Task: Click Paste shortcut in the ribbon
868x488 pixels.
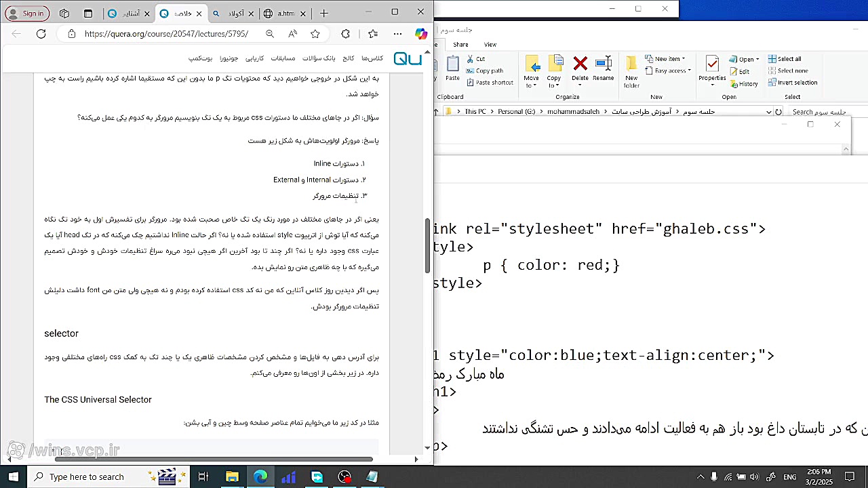Action: tap(490, 82)
